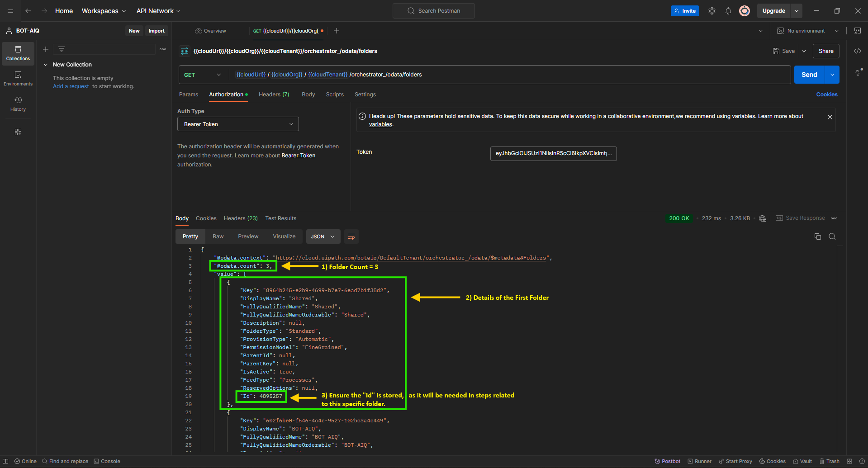Click the Import button
868x468 pixels.
click(157, 31)
